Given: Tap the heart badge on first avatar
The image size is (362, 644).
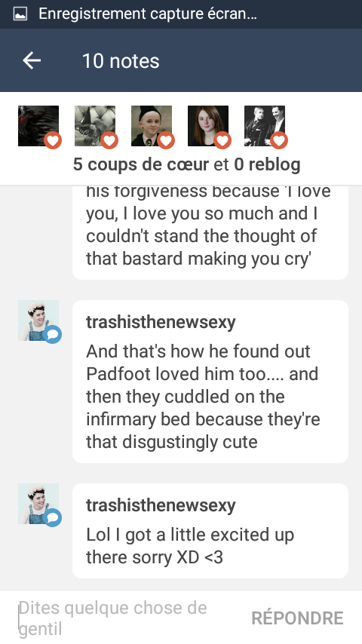Looking at the screenshot, I should point(53,140).
